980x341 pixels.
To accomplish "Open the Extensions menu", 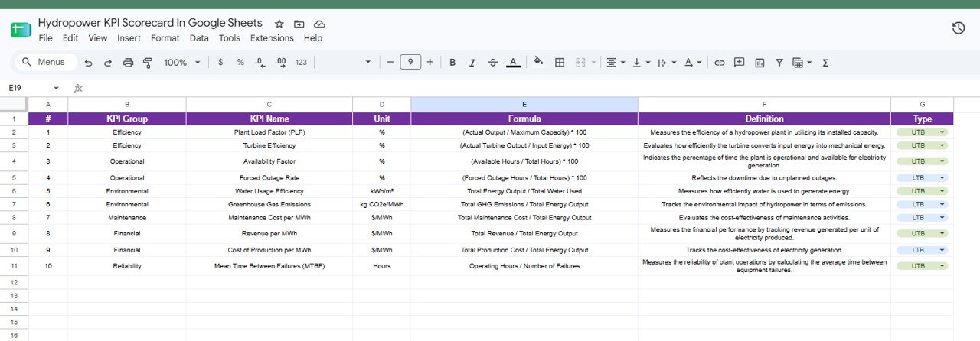I will [272, 38].
